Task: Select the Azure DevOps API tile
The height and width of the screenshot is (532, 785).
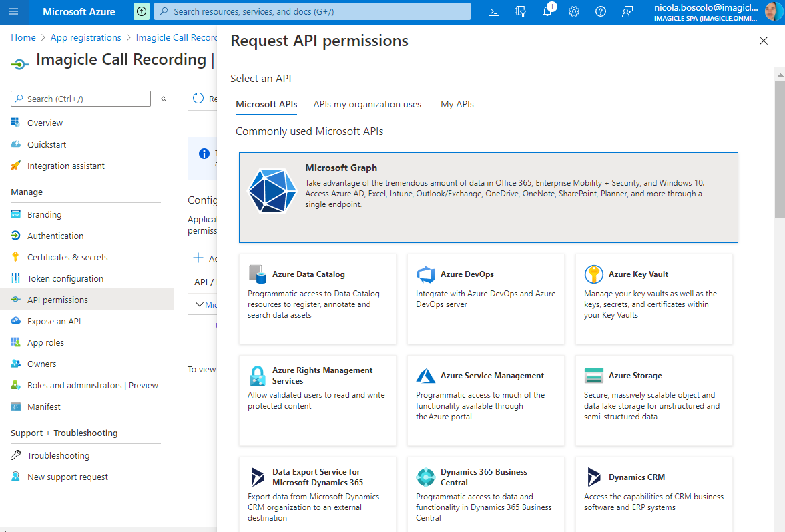Action: pyautogui.click(x=485, y=298)
